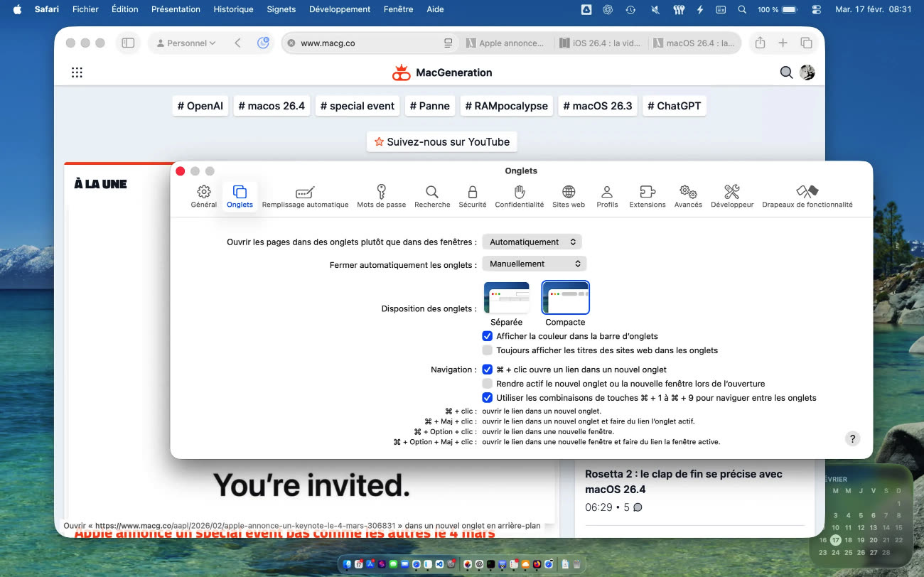924x577 pixels.
Task: Choose the Séparée tab layout thumbnail
Action: 507,298
